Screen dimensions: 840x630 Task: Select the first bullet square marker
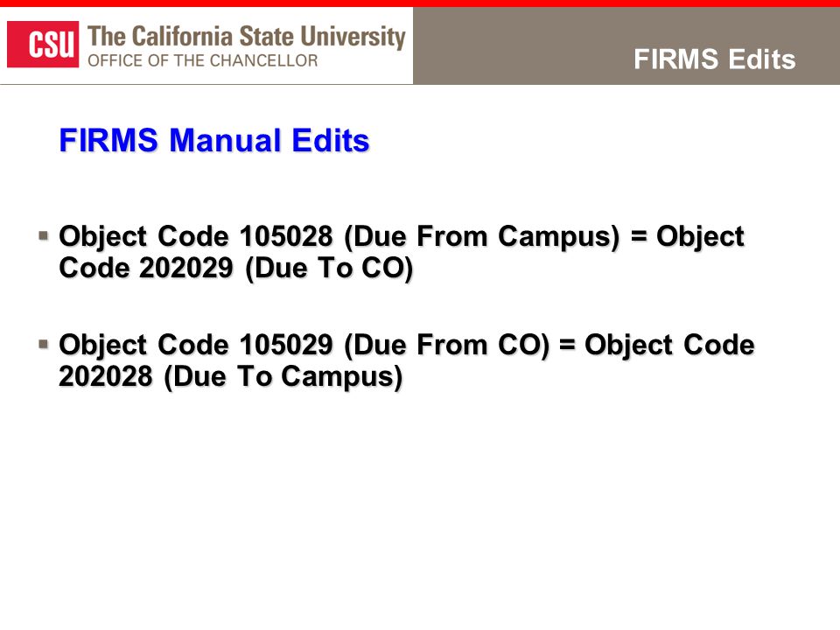tap(44, 235)
